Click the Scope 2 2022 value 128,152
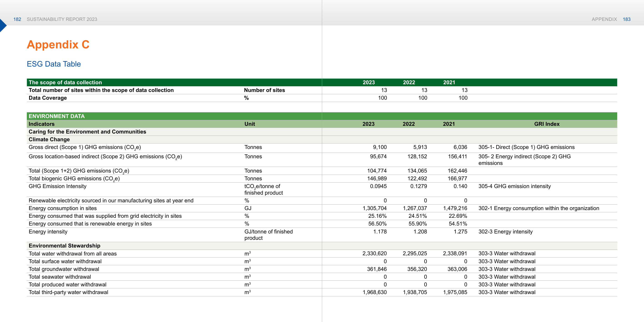This screenshot has height=322, width=644. 417,156
